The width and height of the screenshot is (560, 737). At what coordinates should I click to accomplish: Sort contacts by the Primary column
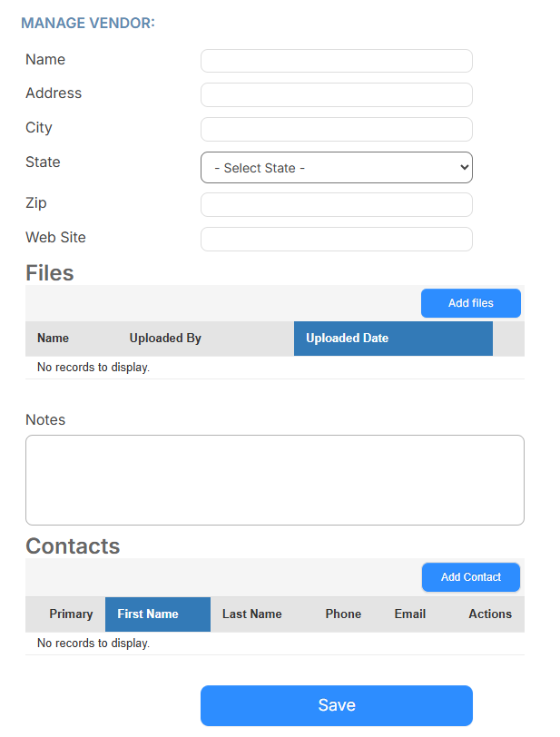[x=70, y=614]
